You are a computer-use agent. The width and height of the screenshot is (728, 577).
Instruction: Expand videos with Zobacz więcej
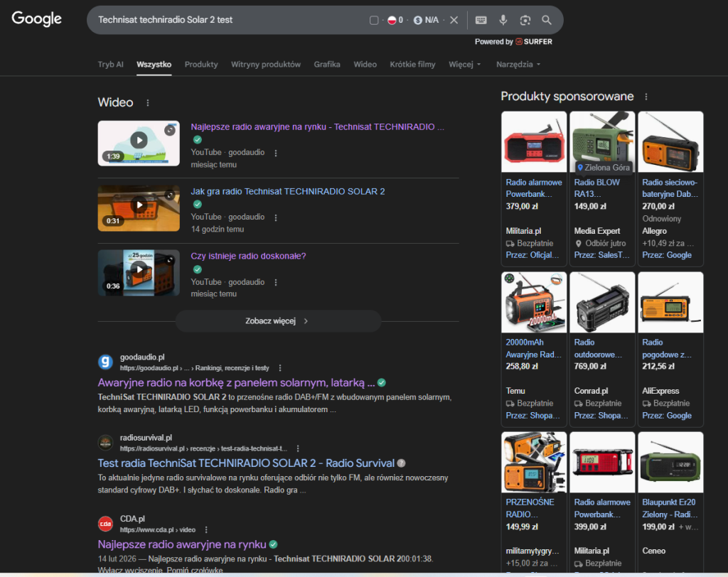[278, 321]
